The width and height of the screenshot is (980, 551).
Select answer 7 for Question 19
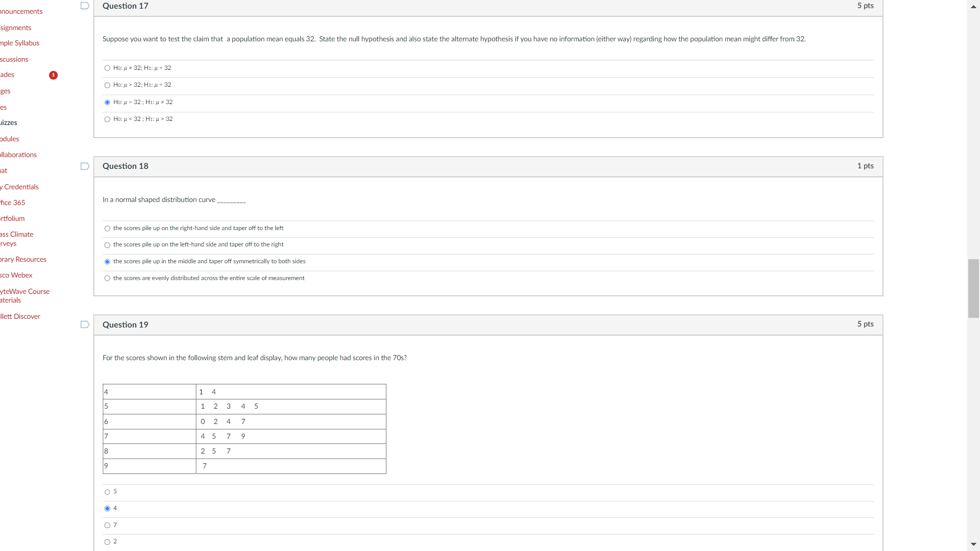click(x=107, y=525)
